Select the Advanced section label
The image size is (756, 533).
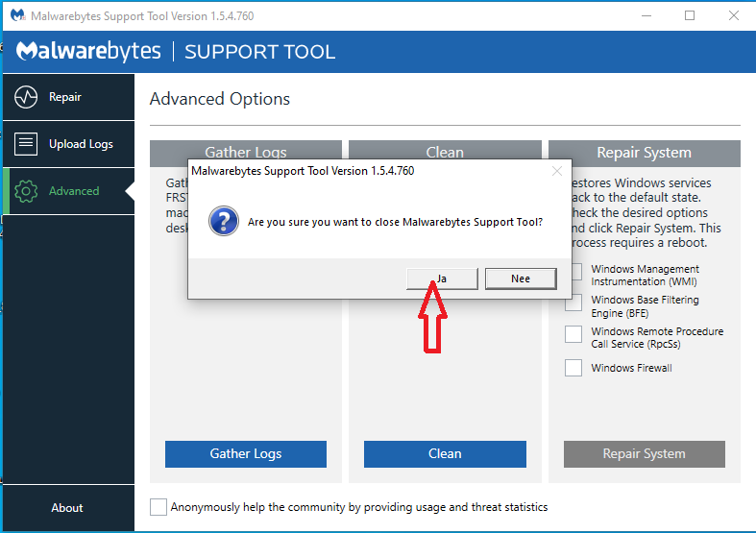pos(74,191)
